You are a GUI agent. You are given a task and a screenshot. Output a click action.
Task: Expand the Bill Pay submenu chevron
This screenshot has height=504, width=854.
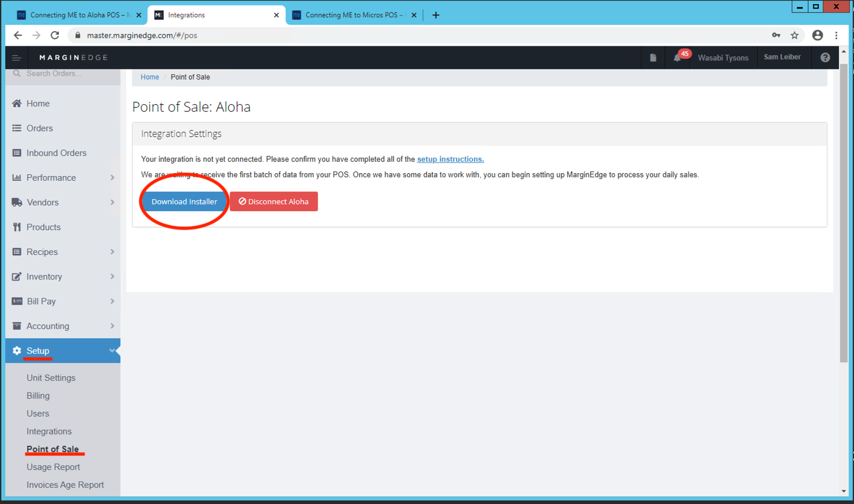(x=112, y=301)
